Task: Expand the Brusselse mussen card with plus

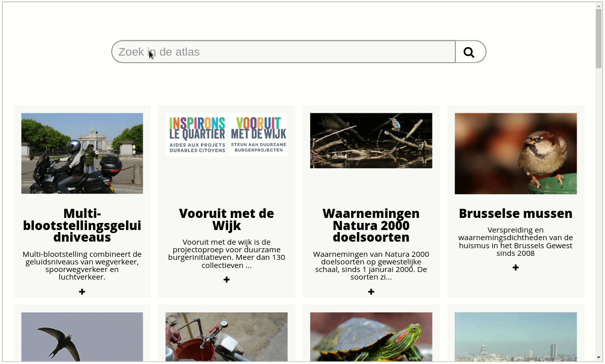Action: tap(515, 267)
